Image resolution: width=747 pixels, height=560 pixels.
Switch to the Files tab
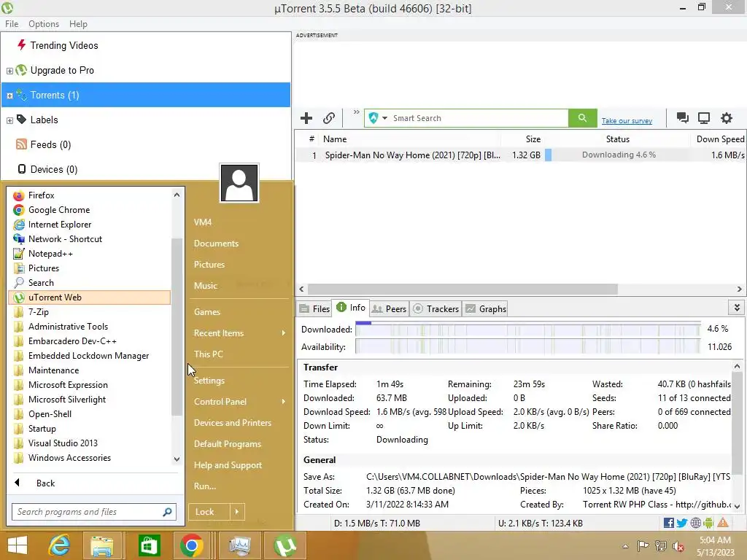pos(314,309)
